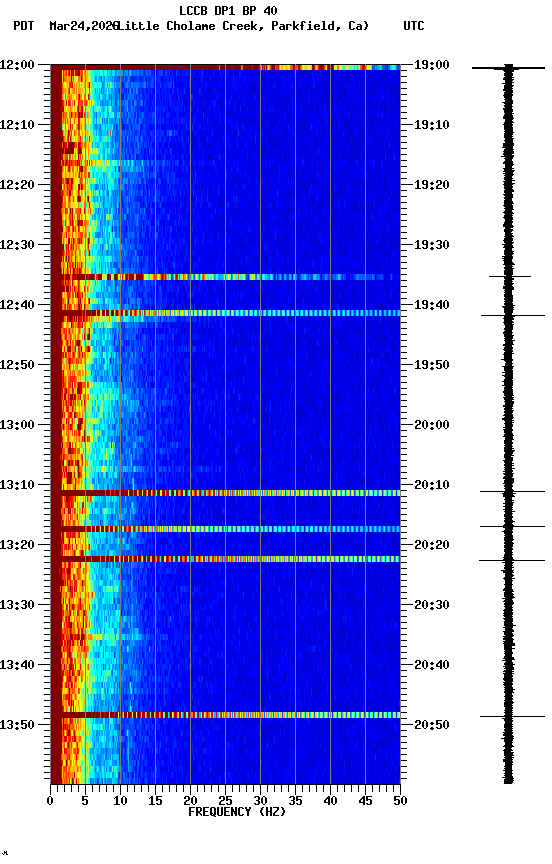Click the seismogram spike near 20:50 UTC
552x864 pixels.
512,717
